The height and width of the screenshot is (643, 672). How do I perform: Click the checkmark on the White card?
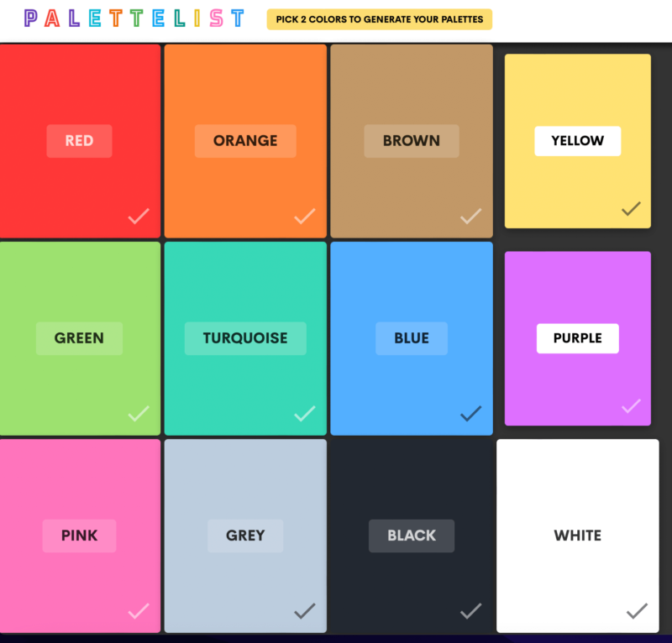click(637, 611)
